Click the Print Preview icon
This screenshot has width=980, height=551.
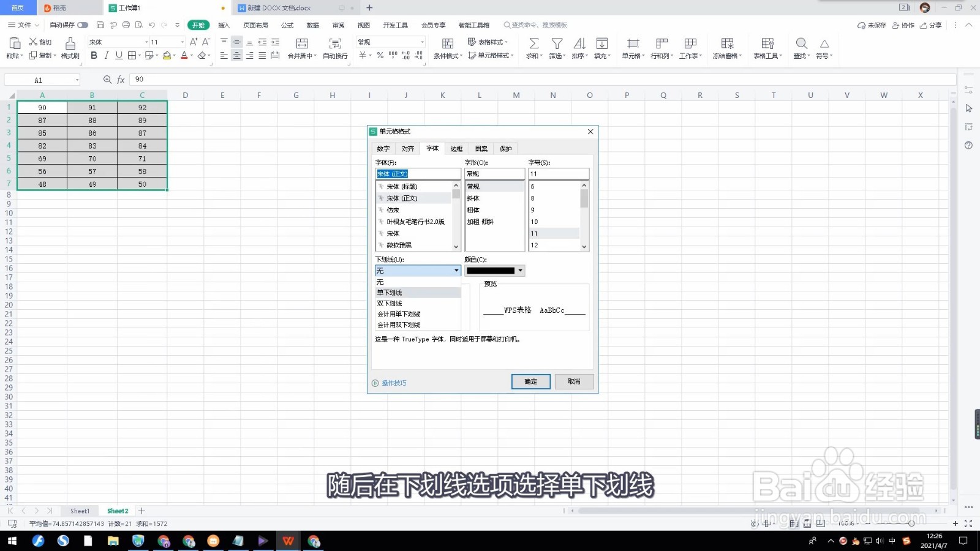[139, 25]
